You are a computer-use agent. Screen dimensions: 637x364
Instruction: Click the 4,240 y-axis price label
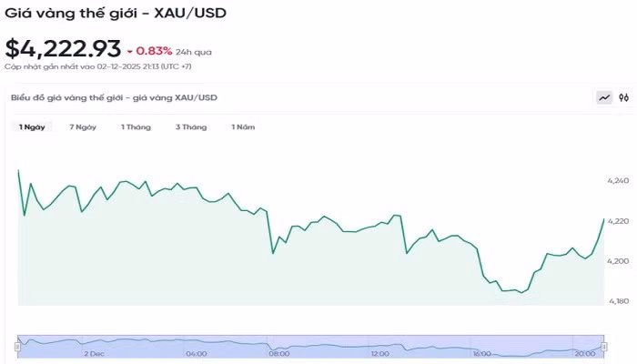pos(617,182)
